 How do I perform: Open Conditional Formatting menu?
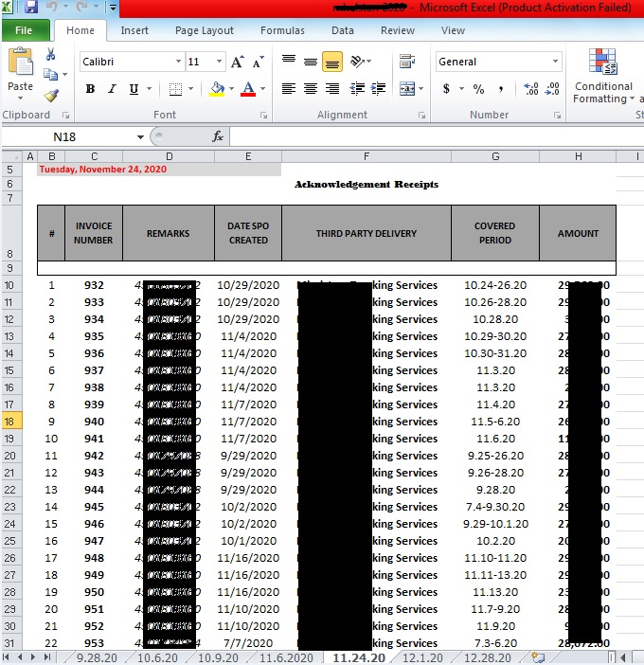pos(603,77)
